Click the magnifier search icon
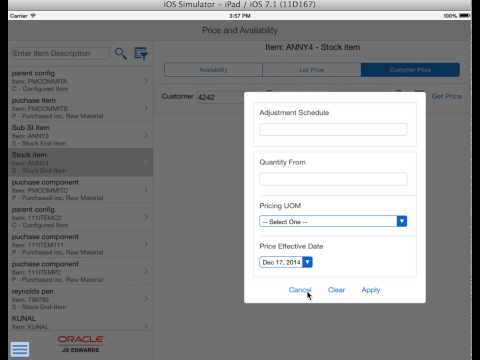This screenshot has width=480, height=360. 121,53
